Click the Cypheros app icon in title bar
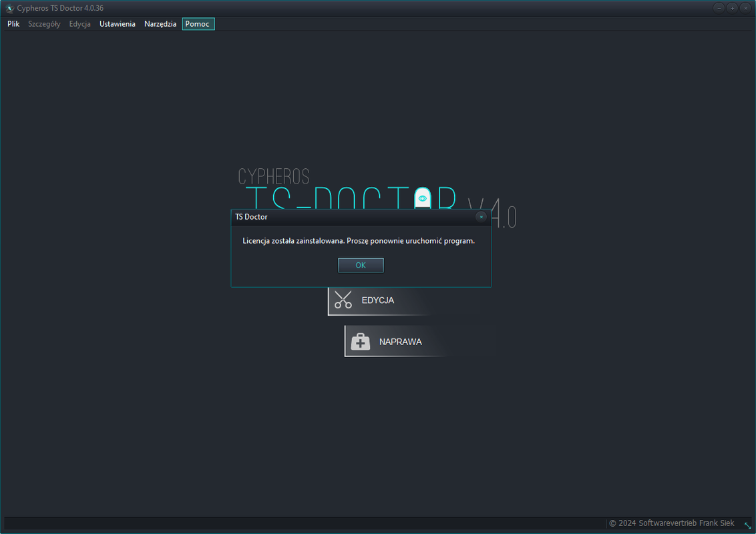The width and height of the screenshot is (756, 534). pos(9,8)
